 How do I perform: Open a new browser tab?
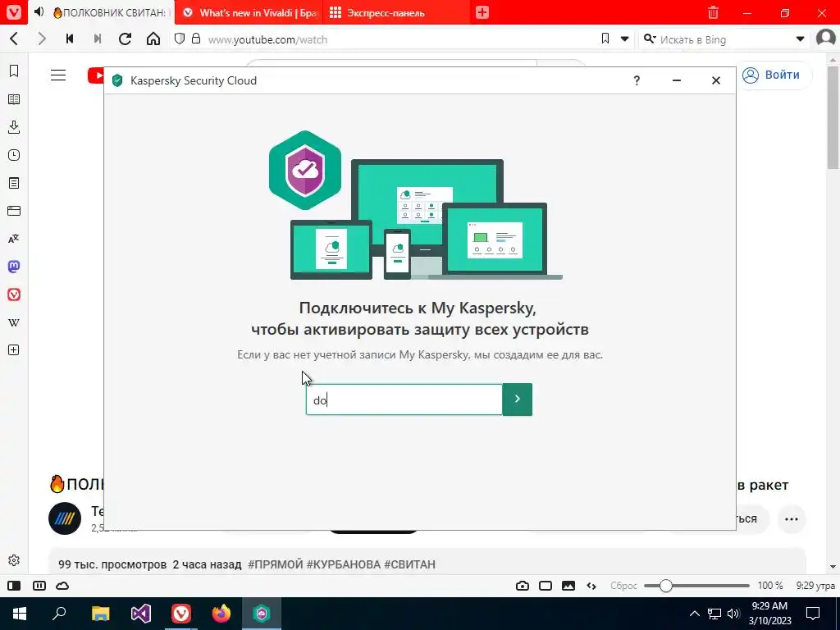tap(482, 12)
